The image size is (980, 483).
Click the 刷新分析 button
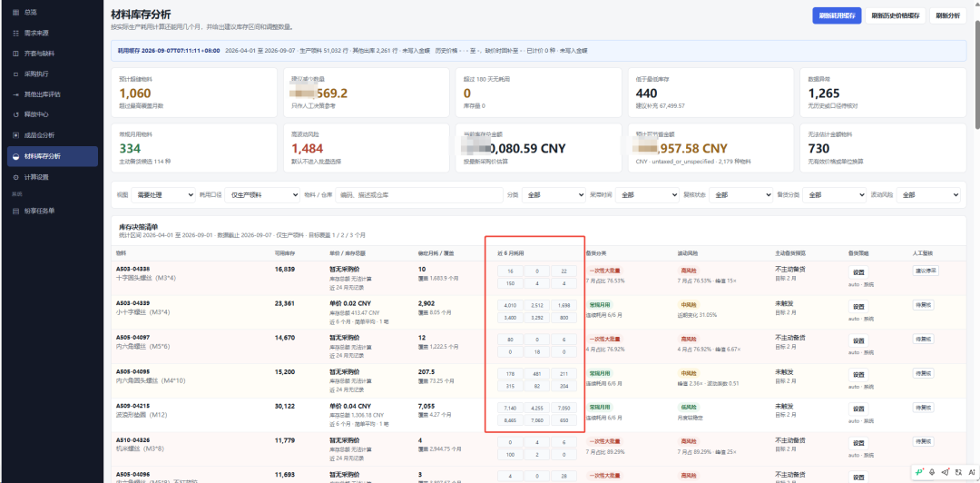948,16
